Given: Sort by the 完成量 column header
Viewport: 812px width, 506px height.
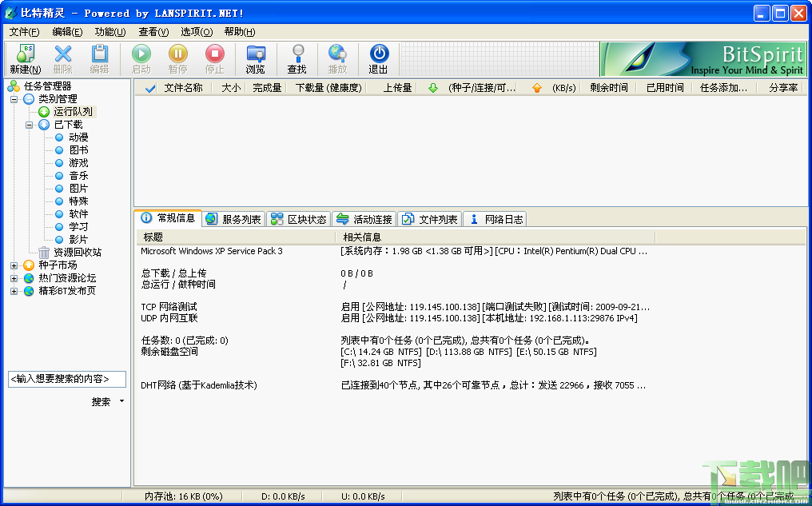Looking at the screenshot, I should (267, 88).
